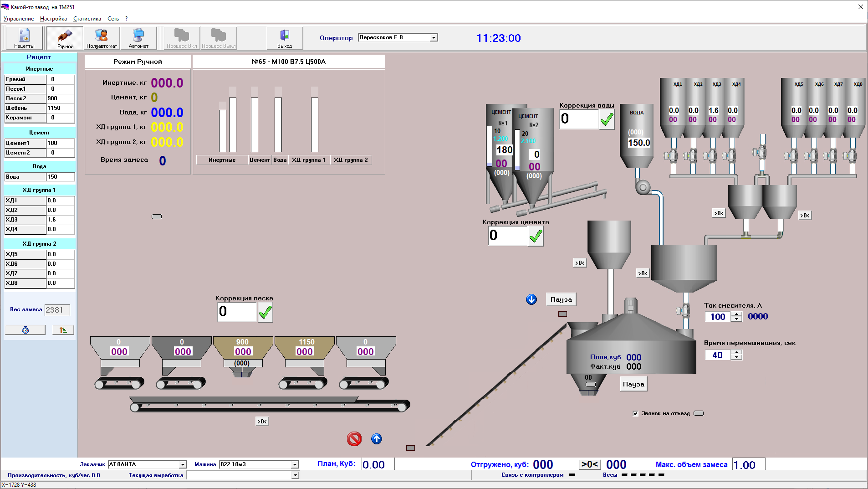Click the Выход exit icon
868x489 pixels.
(x=285, y=38)
